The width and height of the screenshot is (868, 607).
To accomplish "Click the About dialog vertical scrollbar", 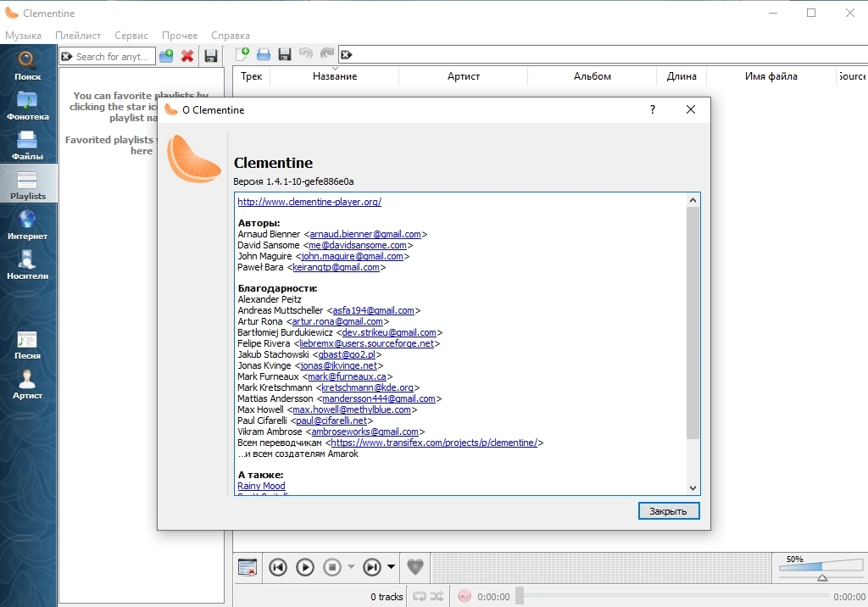I will click(x=693, y=323).
